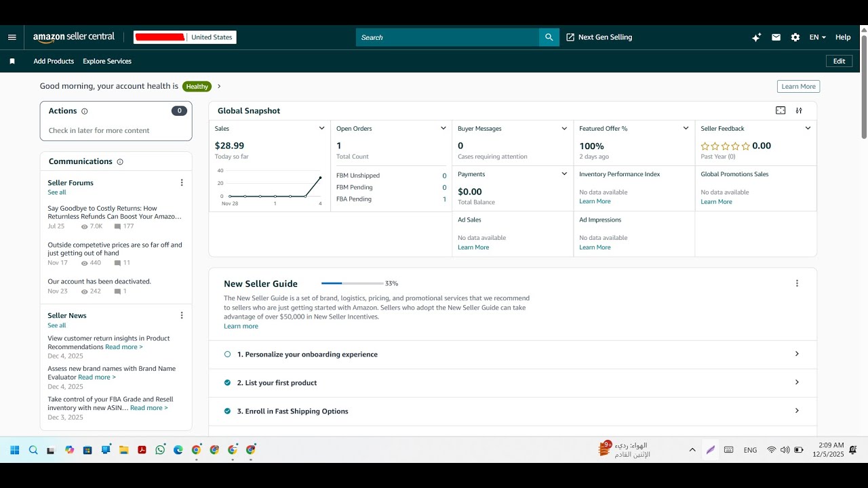
Task: Click the Copilot icon in taskbar
Action: 69,449
